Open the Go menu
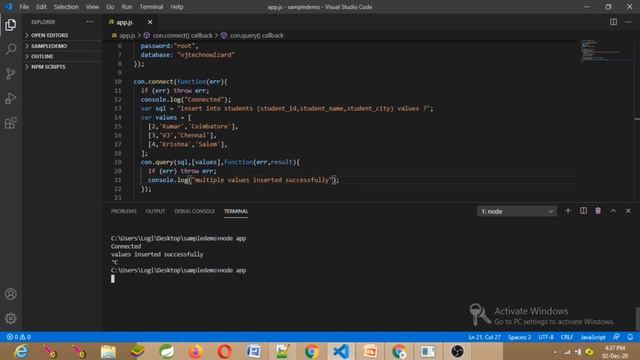 (x=110, y=7)
